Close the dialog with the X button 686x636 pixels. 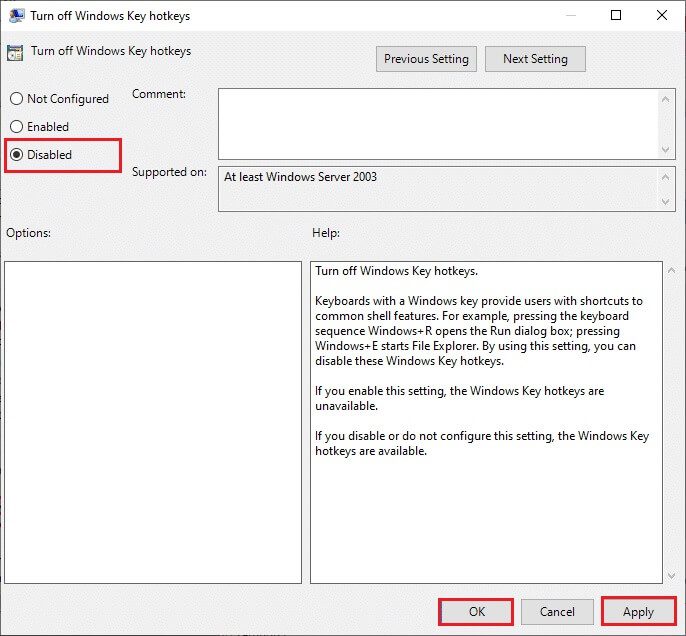(662, 15)
